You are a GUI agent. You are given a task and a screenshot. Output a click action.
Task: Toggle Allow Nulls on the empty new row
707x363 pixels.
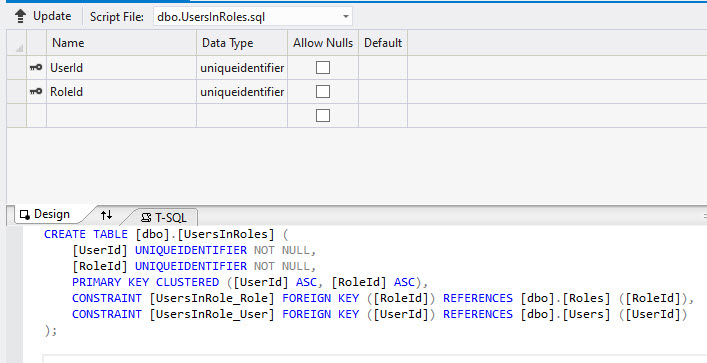coord(323,115)
